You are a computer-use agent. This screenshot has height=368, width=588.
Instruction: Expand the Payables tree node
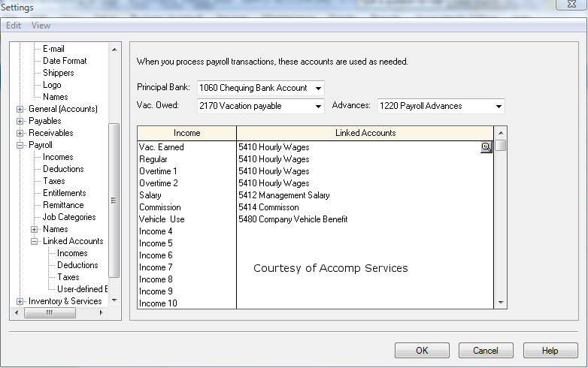pos(20,122)
